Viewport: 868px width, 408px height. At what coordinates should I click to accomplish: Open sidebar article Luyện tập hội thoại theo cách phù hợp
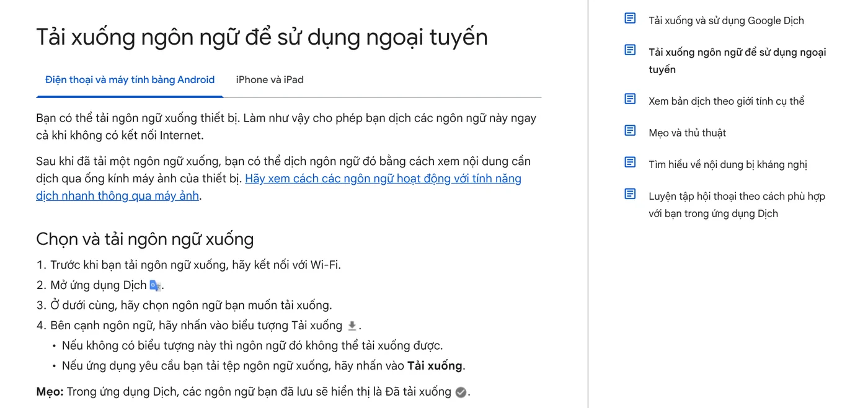pyautogui.click(x=737, y=205)
